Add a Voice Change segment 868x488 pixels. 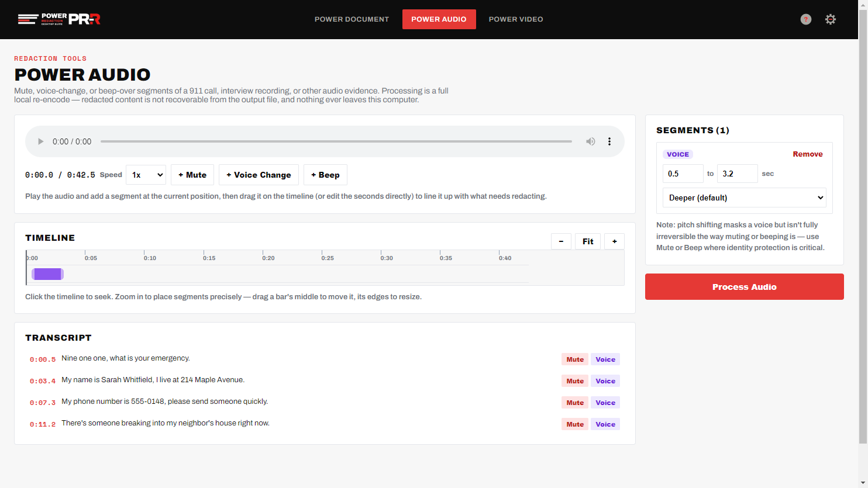[259, 175]
